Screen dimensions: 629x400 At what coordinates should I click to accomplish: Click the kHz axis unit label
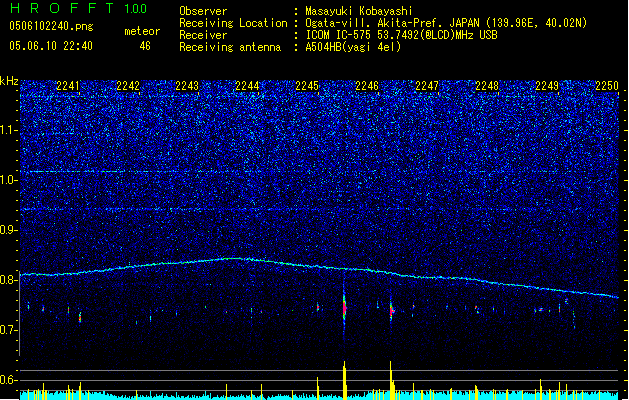pyautogui.click(x=9, y=81)
